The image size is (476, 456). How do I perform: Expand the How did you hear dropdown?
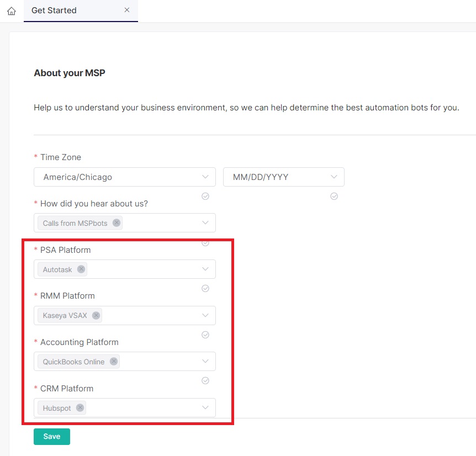coord(205,223)
